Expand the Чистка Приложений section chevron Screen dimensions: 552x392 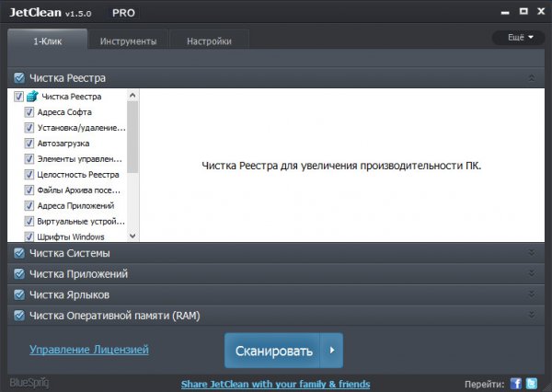pos(532,273)
